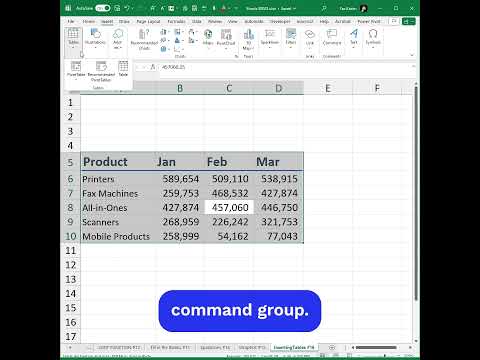Click the vertical scrollbar

[x=416, y=193]
